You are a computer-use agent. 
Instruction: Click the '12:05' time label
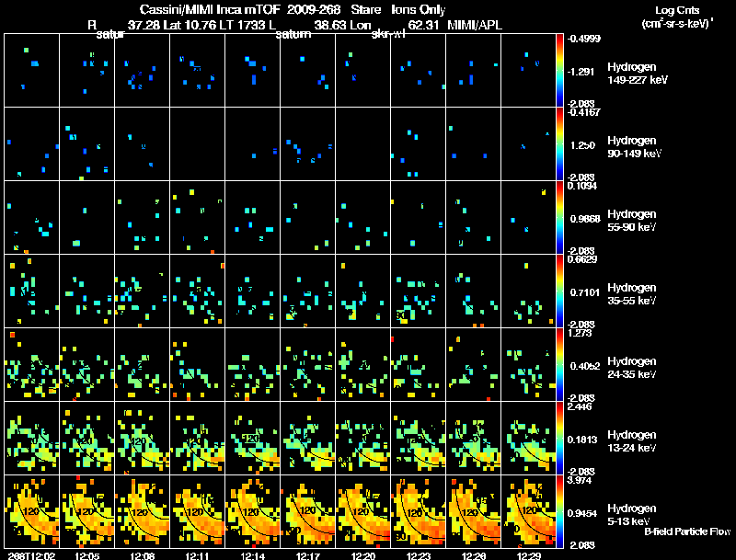[x=86, y=555]
